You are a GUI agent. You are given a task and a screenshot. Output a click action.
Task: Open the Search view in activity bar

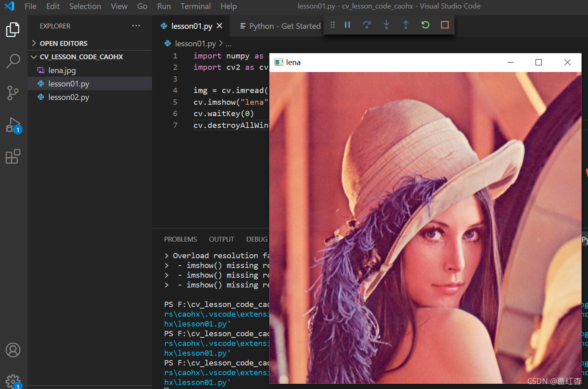click(13, 61)
